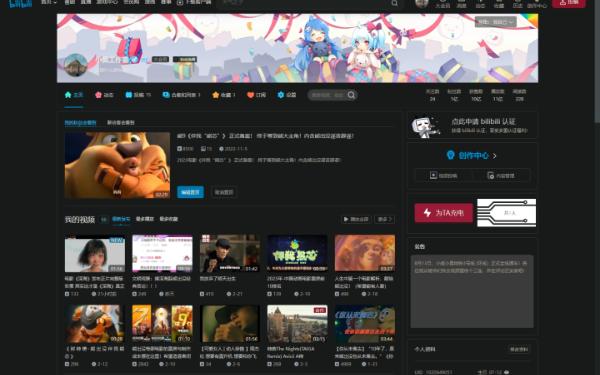Click the red 为TA充电 lightning button
The image size is (600, 375).
[x=443, y=213]
